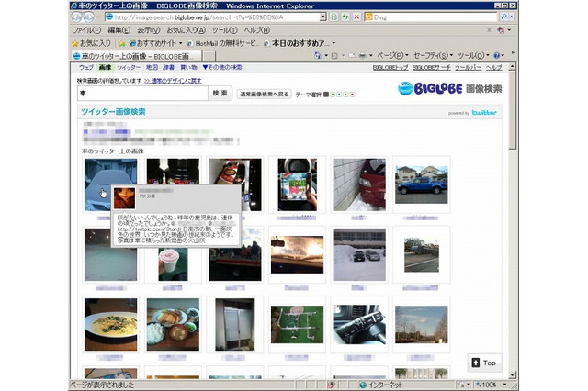Switch to the 辞書 search tab
The image size is (588, 391).
point(168,67)
